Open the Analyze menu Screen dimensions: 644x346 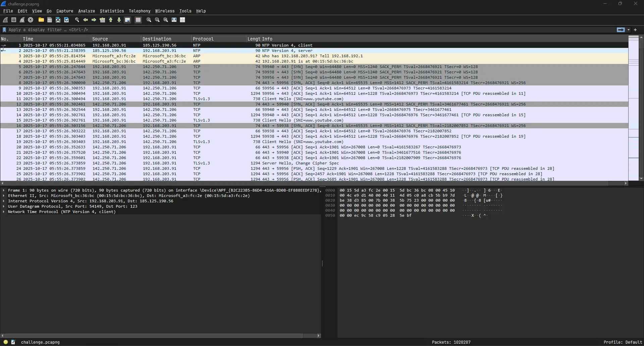(87, 11)
